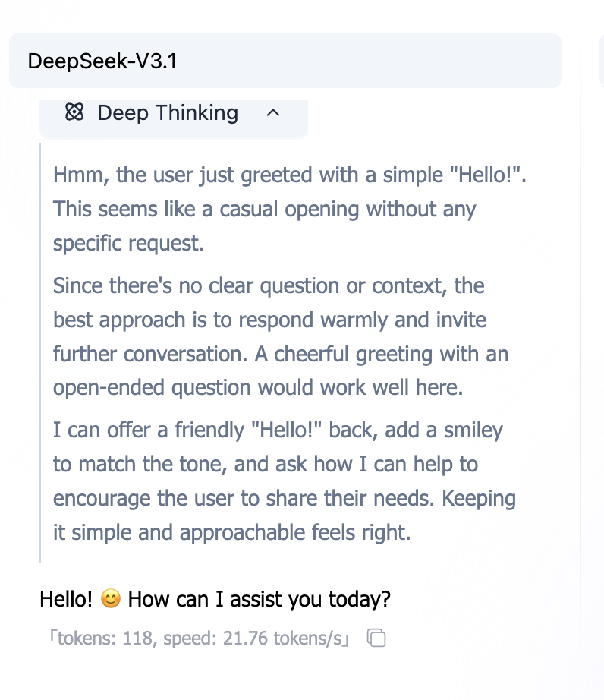Click the word 'Hello!' starting the final reply
The height and width of the screenshot is (700, 604).
[66, 600]
